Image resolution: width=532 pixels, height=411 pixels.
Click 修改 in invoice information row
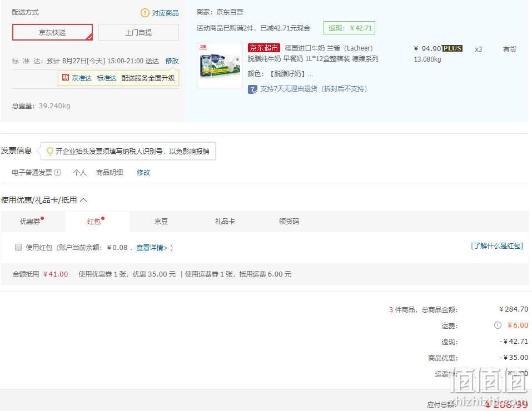(143, 173)
